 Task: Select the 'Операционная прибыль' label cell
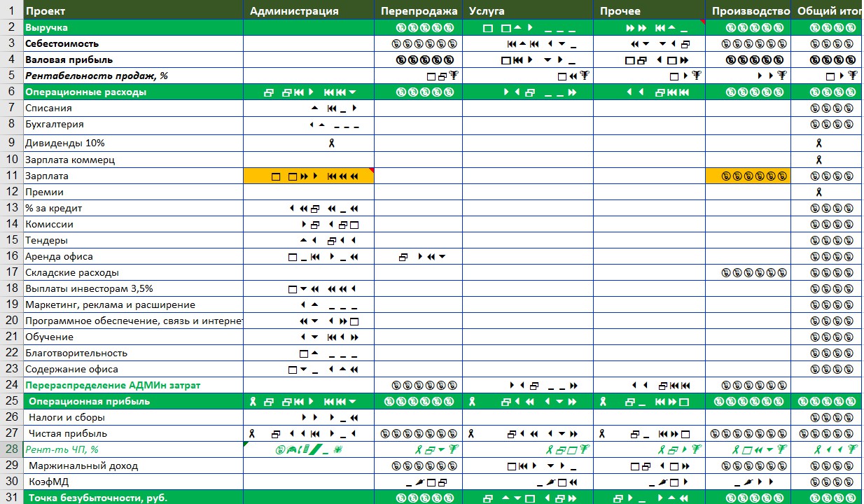click(x=133, y=401)
